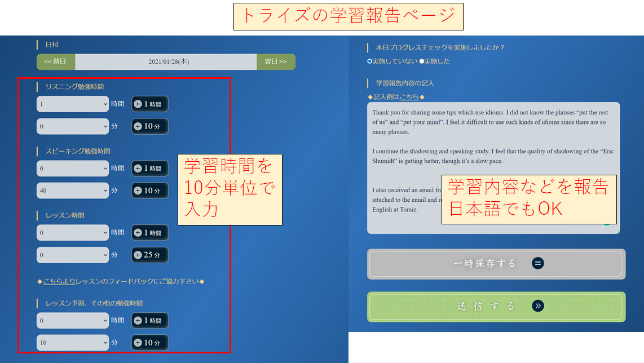The image size is (644, 363).
Task: Click +25分 button for lesson time
Action: (x=150, y=255)
